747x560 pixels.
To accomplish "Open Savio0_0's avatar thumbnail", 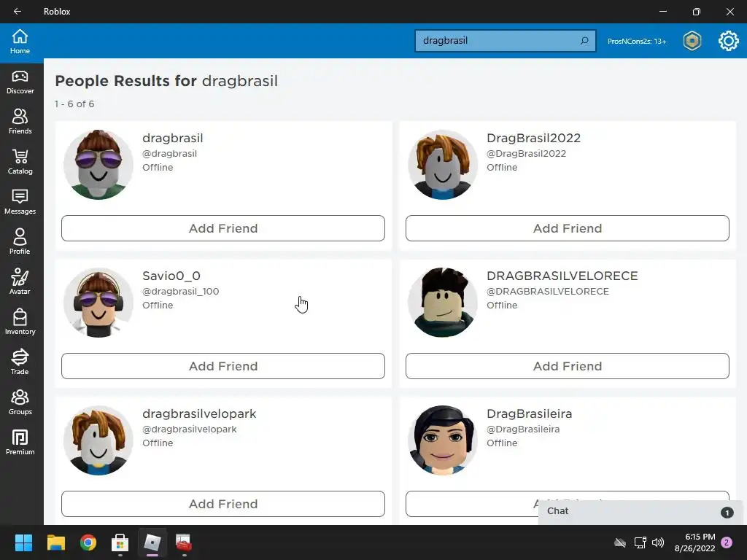I will 98,303.
